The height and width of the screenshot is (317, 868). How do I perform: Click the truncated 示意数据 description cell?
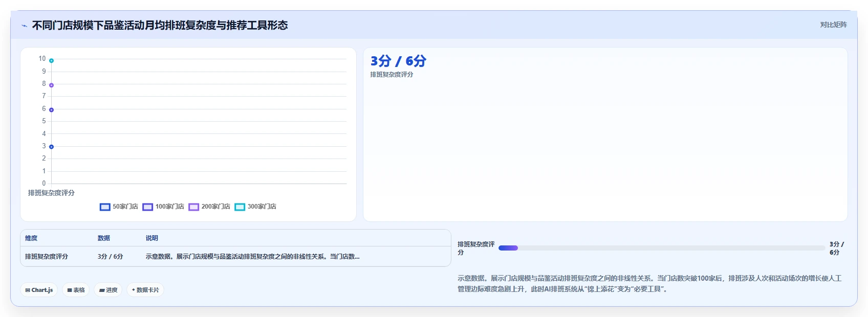tap(253, 257)
